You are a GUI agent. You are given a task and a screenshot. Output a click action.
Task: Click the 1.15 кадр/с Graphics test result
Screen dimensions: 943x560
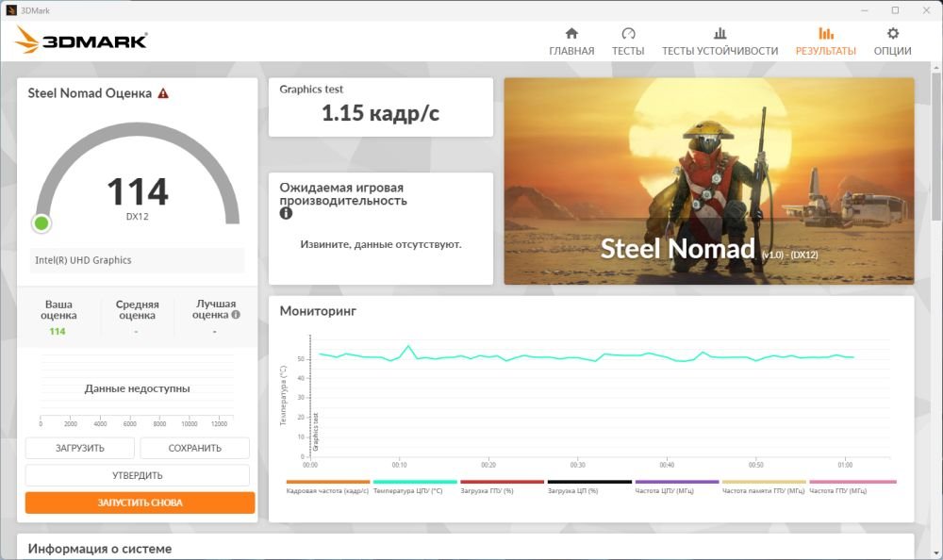pos(381,113)
